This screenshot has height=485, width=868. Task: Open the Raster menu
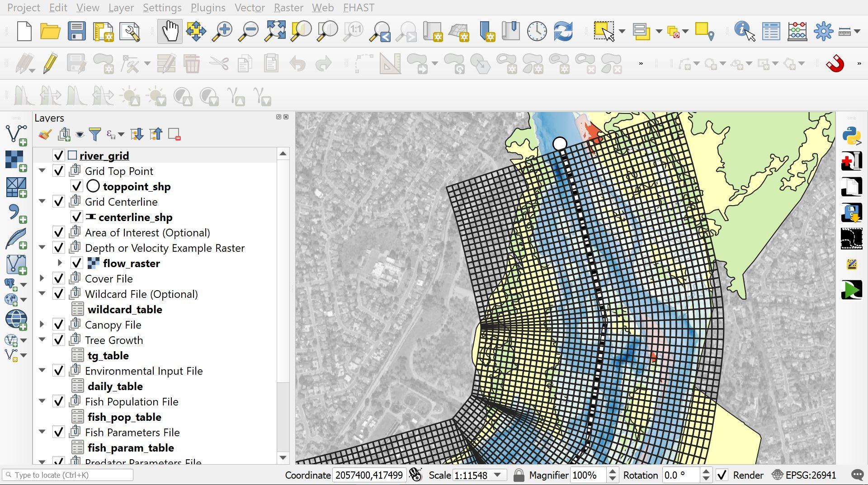coord(288,8)
